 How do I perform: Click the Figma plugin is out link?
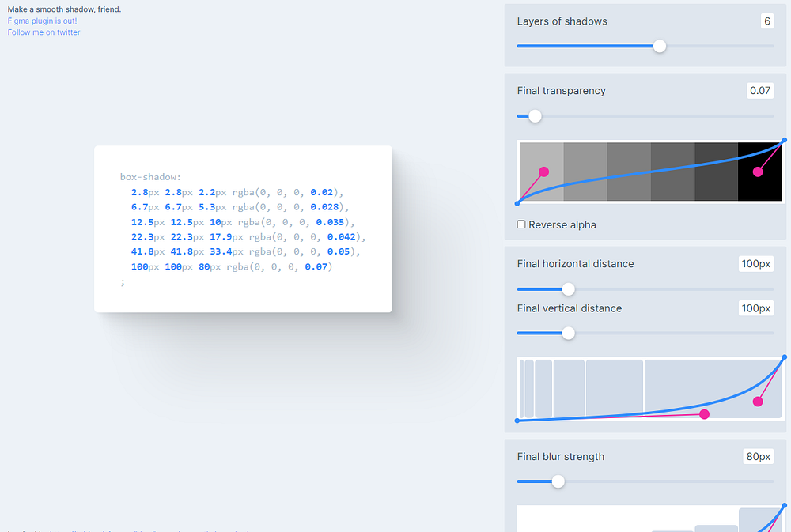pyautogui.click(x=42, y=21)
